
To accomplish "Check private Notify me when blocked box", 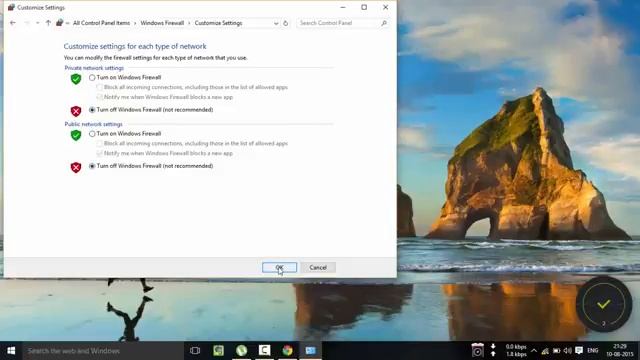I will (x=99, y=97).
